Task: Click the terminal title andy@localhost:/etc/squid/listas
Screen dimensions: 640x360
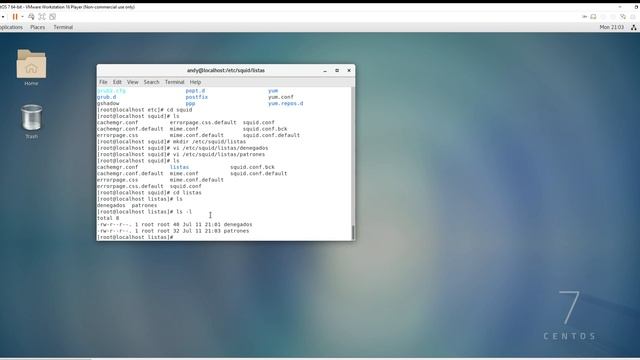Action: tap(226, 71)
